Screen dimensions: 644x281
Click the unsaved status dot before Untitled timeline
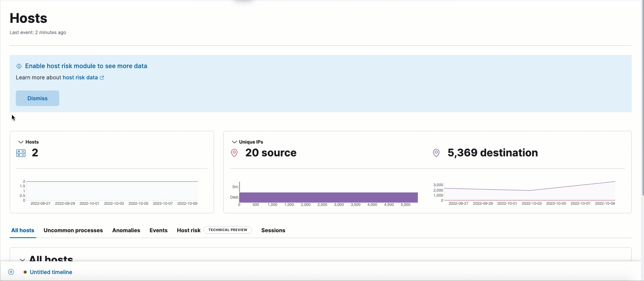25,272
